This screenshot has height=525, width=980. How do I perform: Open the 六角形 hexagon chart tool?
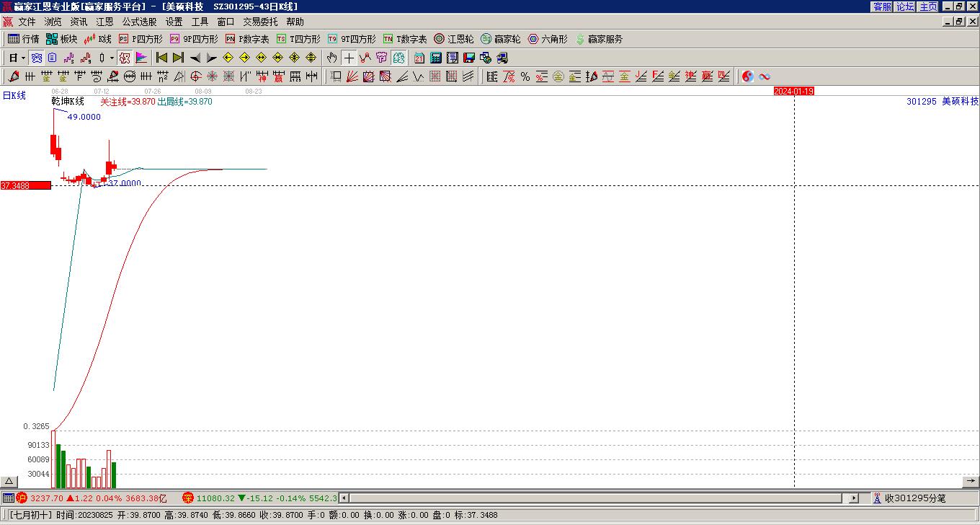coord(548,39)
